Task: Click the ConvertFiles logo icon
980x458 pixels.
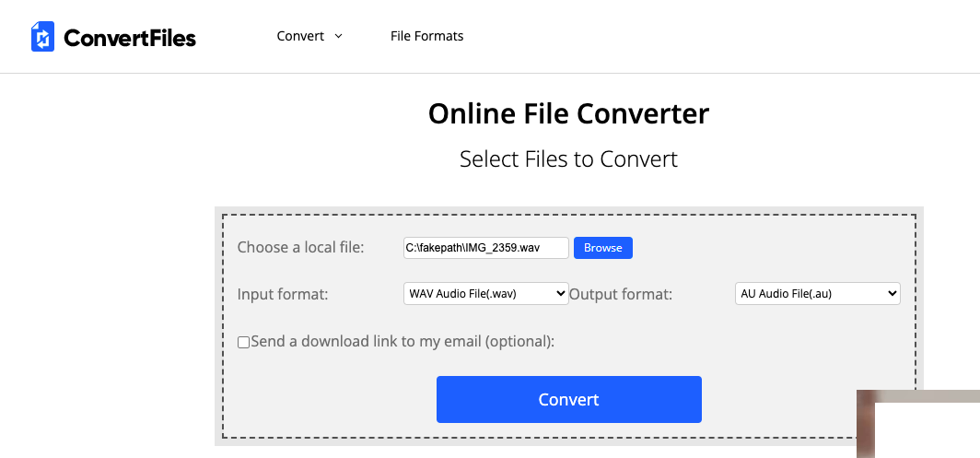Action: point(42,37)
